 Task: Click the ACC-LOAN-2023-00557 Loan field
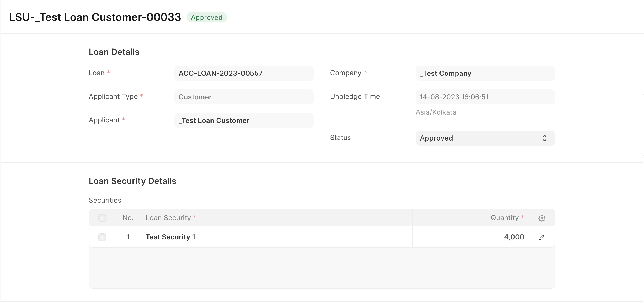point(244,73)
